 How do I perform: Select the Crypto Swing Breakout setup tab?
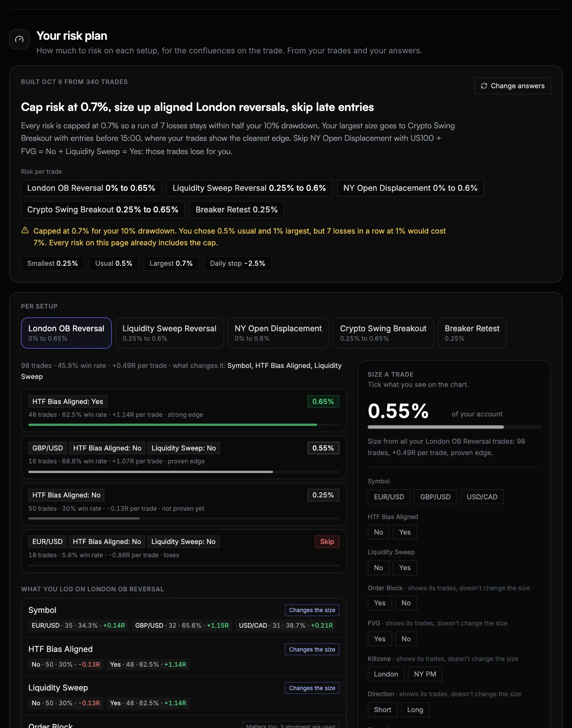pyautogui.click(x=383, y=333)
